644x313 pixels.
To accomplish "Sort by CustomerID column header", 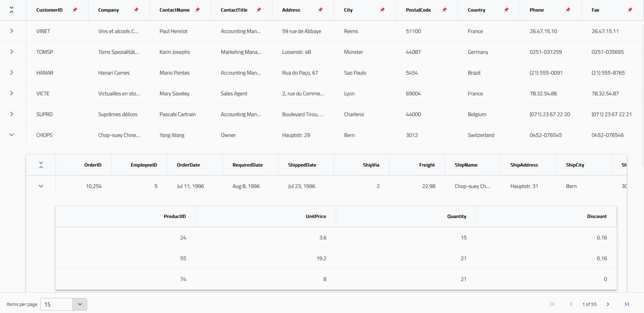I will (49, 10).
